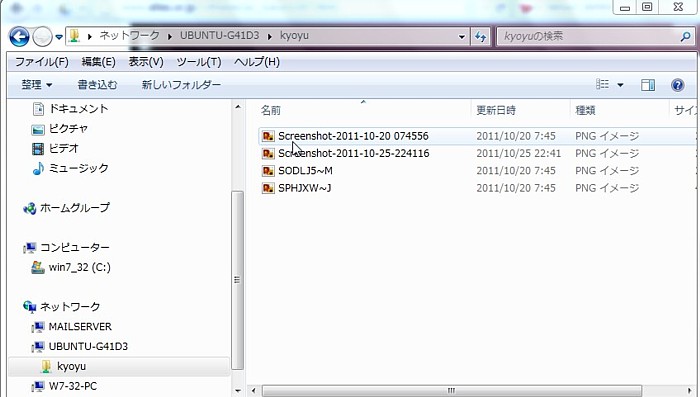Viewport: 700px width, 397px height.
Task: Click the navigation pane scroll up arrow
Action: click(238, 107)
